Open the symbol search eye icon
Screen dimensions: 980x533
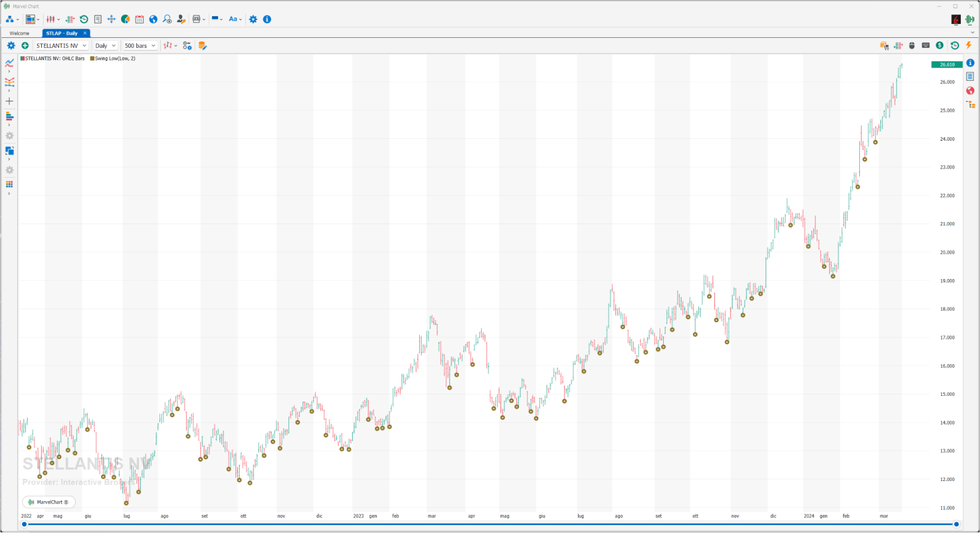tap(167, 19)
